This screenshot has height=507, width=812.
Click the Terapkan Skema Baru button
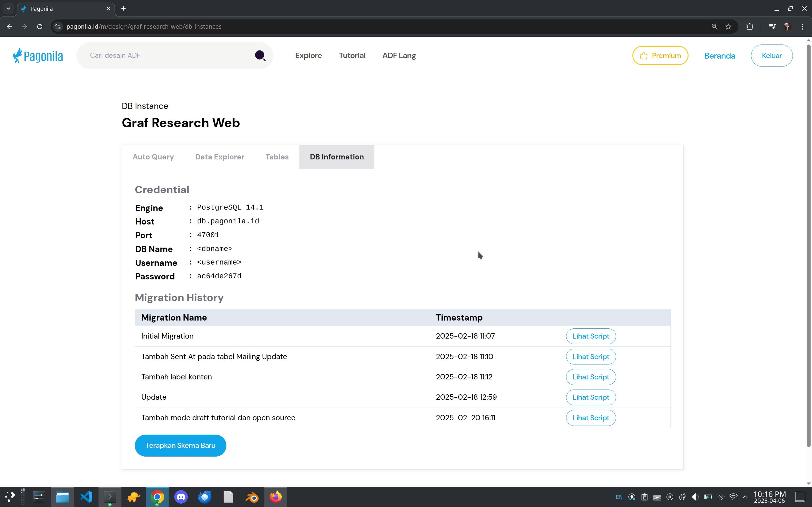pyautogui.click(x=180, y=445)
